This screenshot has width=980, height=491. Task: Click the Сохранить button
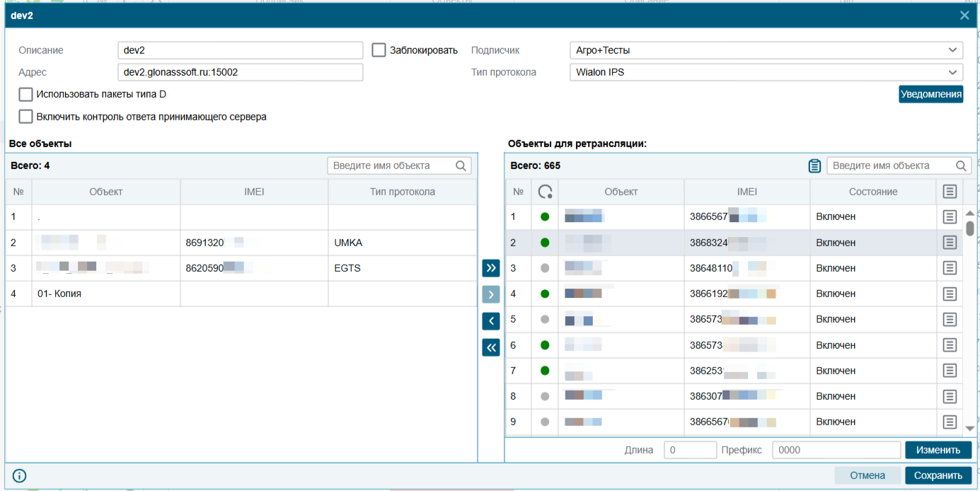pyautogui.click(x=938, y=475)
